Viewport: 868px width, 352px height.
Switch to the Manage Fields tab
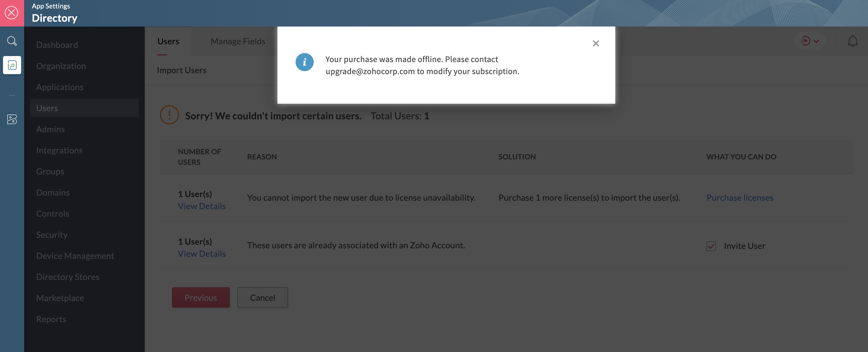point(238,41)
